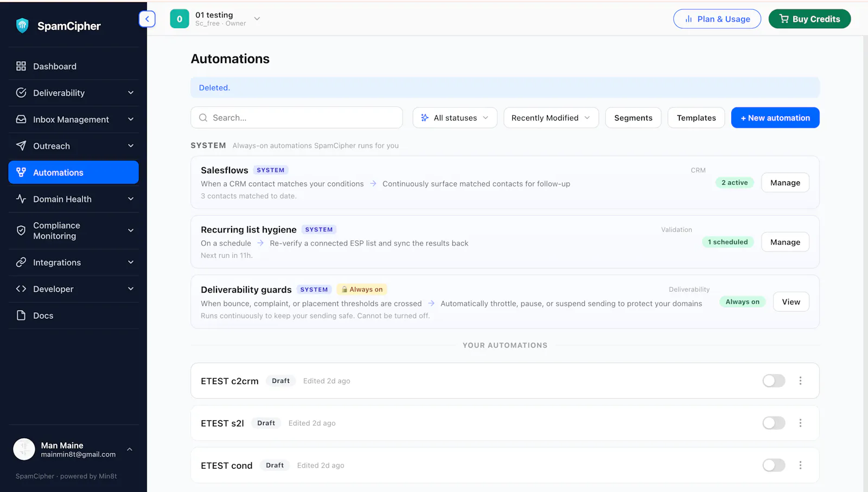Click the New automation button
The width and height of the screenshot is (868, 492).
775,118
